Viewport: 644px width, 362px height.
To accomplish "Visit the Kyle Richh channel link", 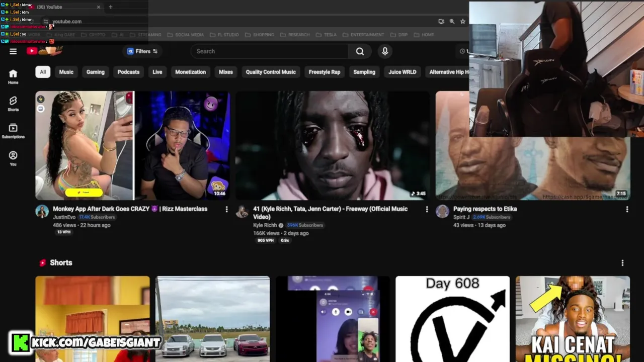I will tap(265, 225).
